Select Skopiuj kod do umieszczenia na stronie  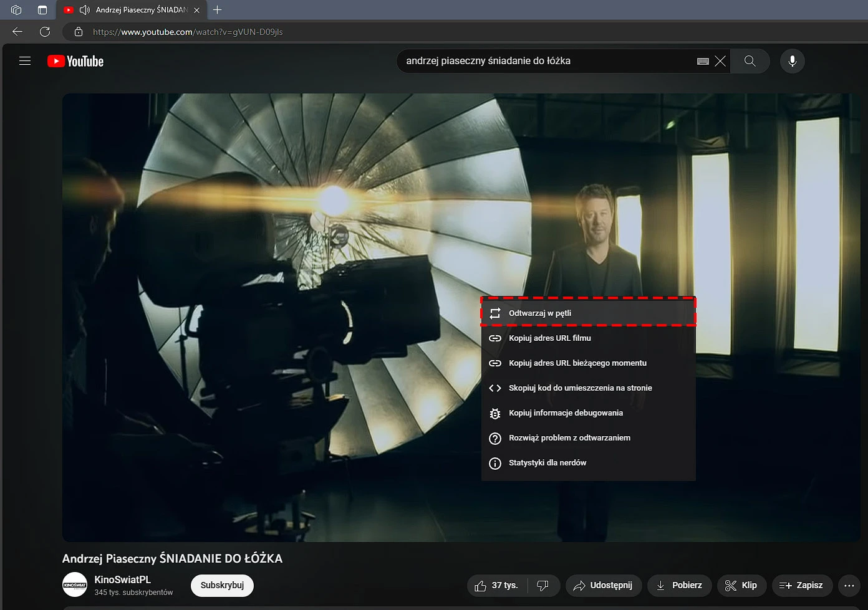tap(589, 388)
